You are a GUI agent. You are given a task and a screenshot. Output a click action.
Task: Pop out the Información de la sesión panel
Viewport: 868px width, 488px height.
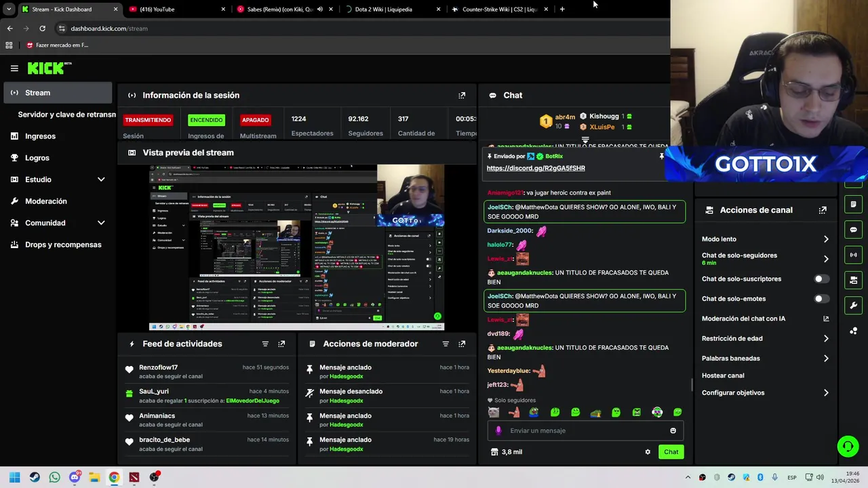click(462, 96)
